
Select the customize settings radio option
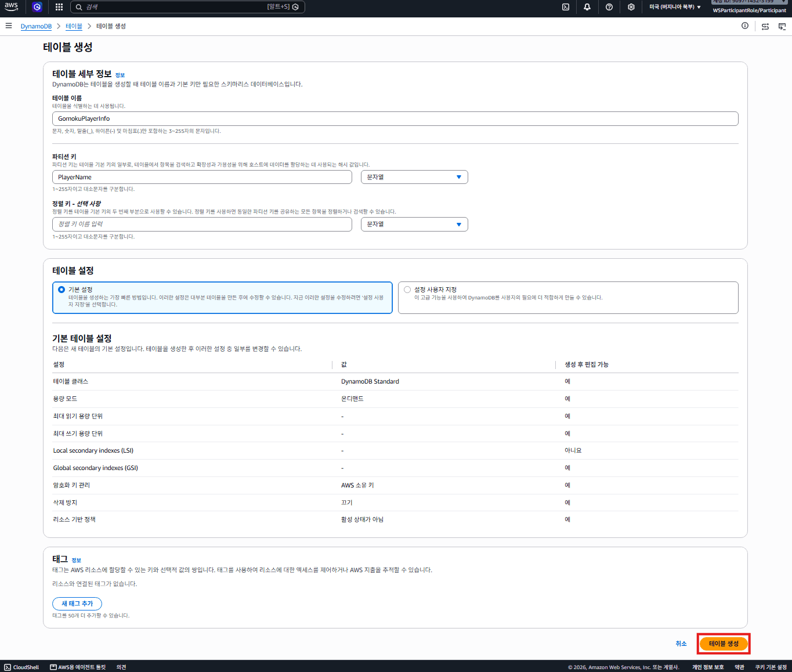click(407, 290)
